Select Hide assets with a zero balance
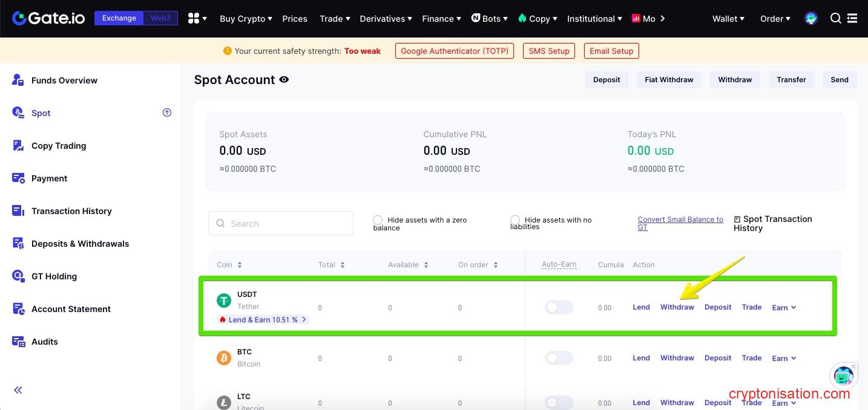The width and height of the screenshot is (868, 410). tap(378, 220)
